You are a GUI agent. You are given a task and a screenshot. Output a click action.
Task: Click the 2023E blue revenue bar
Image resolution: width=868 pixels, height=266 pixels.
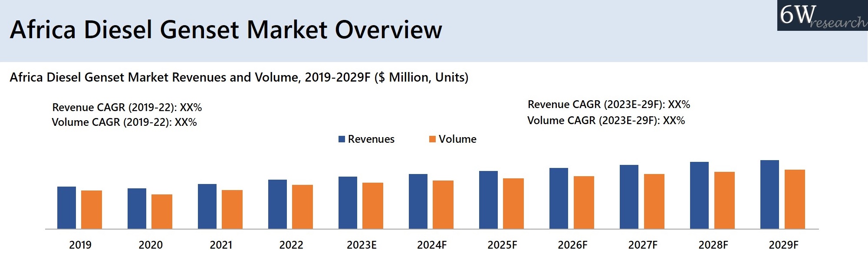tap(348, 203)
